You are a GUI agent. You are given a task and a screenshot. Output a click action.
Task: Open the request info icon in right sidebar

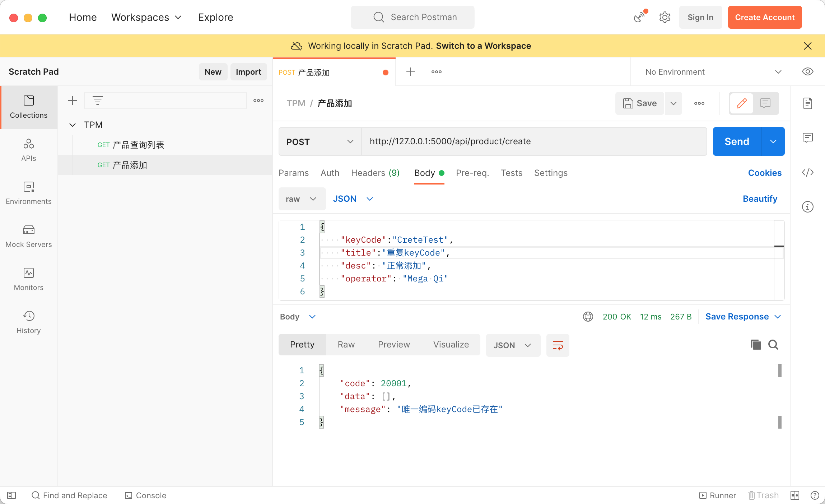pos(807,207)
